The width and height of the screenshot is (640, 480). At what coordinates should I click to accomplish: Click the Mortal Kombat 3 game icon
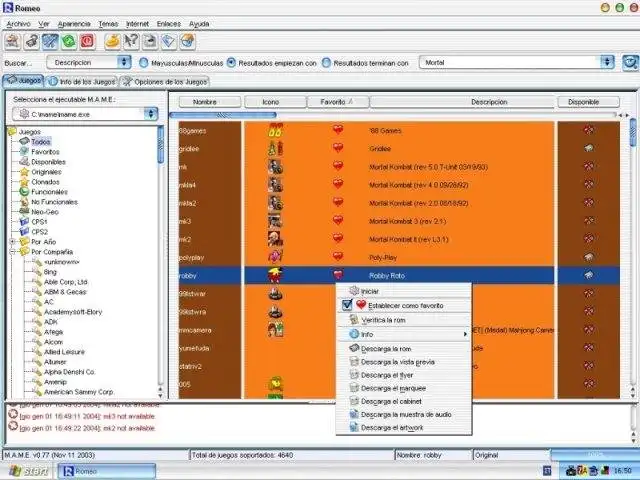tap(276, 221)
